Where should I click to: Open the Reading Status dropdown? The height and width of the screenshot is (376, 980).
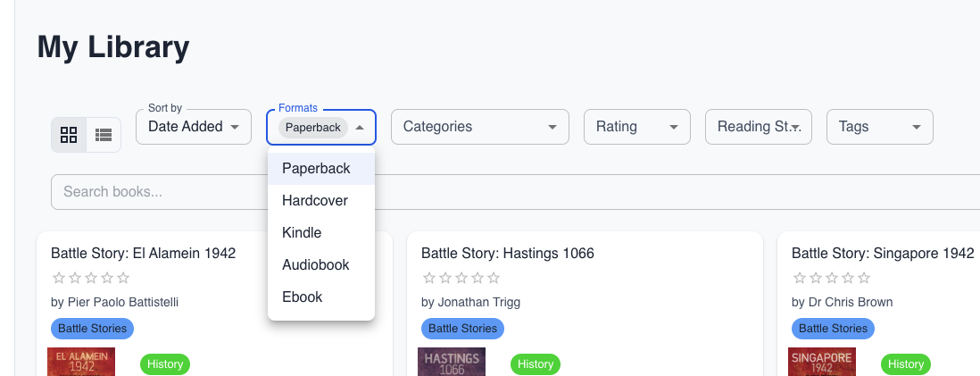coord(758,127)
